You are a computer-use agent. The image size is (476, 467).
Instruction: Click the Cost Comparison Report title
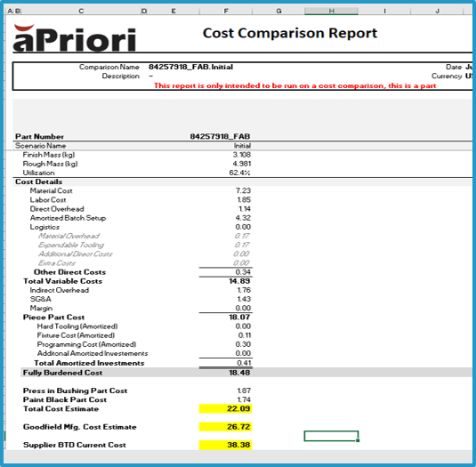[290, 33]
